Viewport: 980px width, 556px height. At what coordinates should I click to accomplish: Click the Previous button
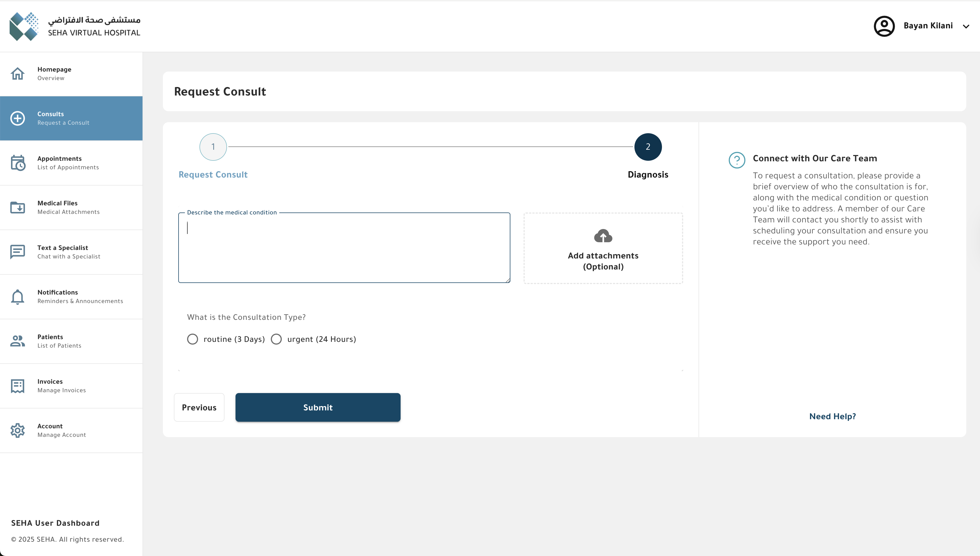pyautogui.click(x=199, y=407)
